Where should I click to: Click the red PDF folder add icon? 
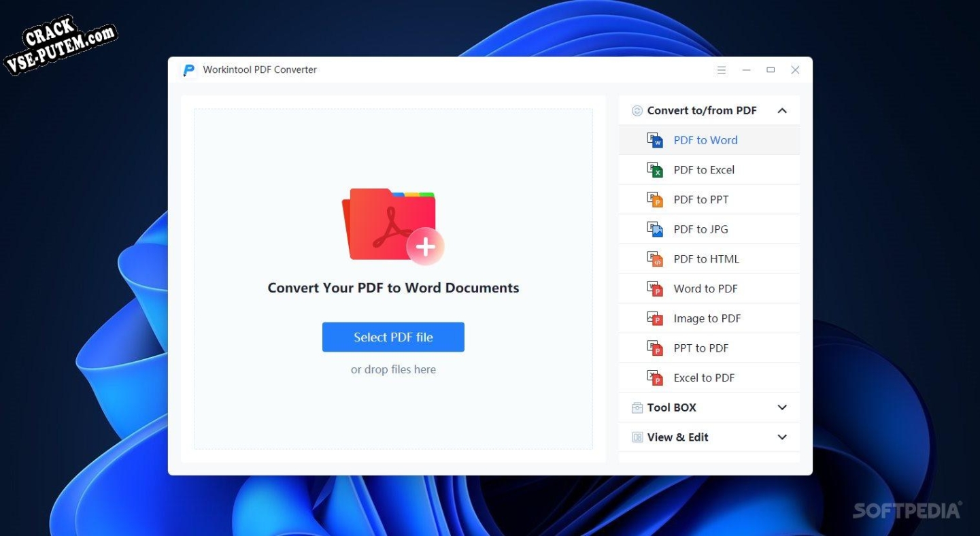pos(393,227)
